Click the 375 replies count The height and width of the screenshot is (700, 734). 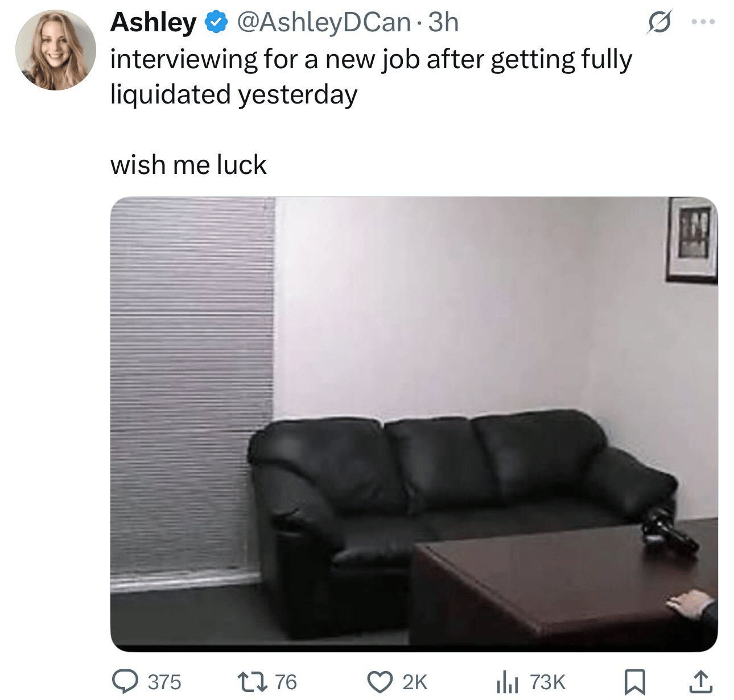pos(164,681)
